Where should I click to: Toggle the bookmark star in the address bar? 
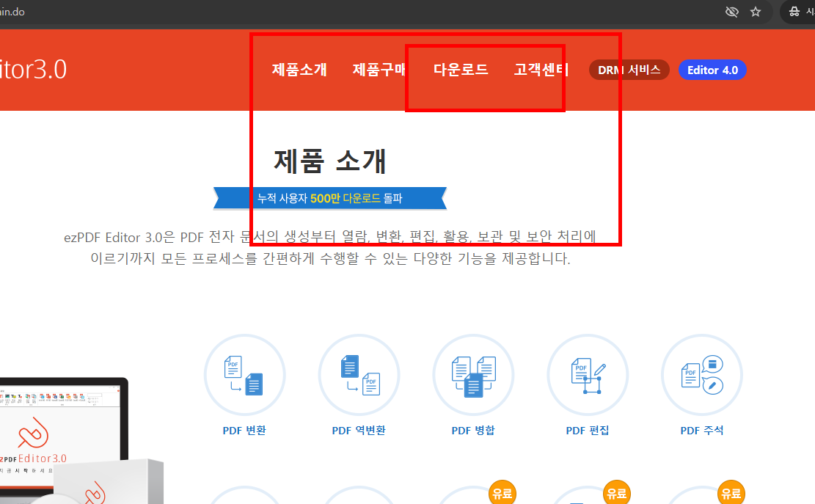point(756,12)
